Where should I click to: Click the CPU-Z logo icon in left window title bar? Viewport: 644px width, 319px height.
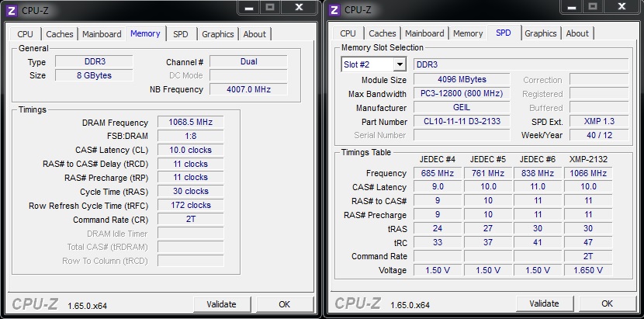(x=12, y=10)
